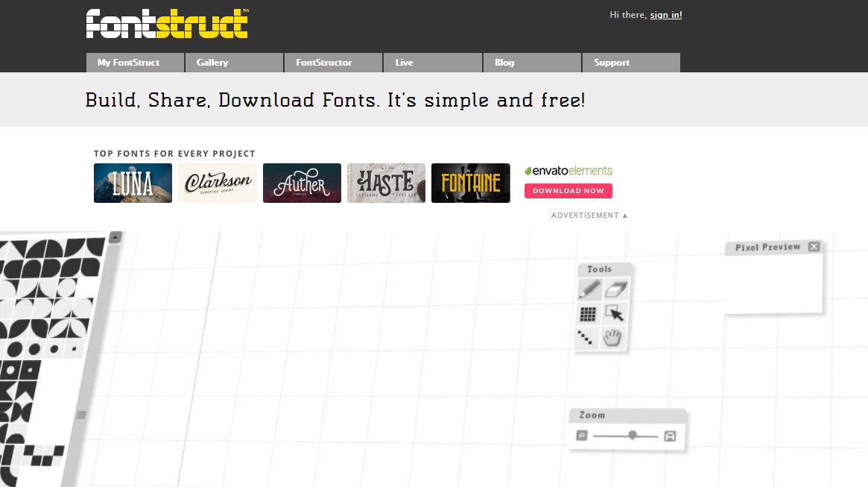The width and height of the screenshot is (868, 487).
Task: Pick the smallest dot brick in palette
Action: tap(75, 348)
